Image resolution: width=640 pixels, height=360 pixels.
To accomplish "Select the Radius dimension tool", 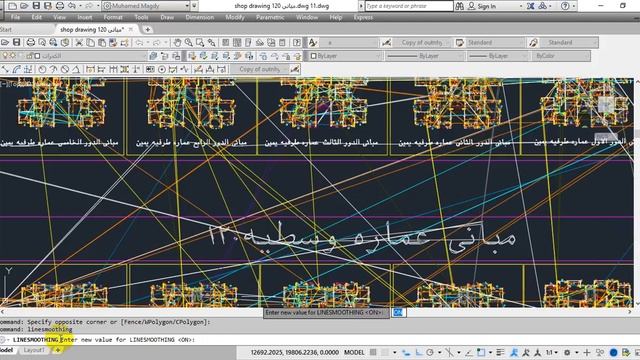I will tap(42, 69).
